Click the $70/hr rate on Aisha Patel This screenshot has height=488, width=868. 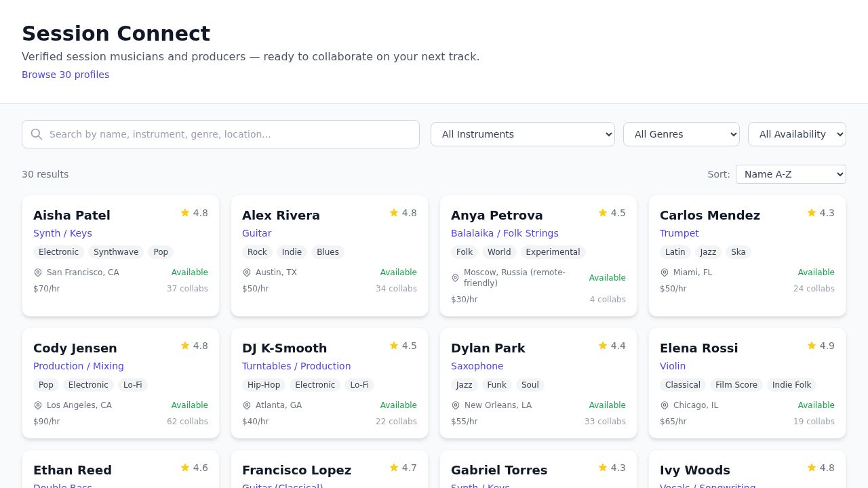coord(47,289)
